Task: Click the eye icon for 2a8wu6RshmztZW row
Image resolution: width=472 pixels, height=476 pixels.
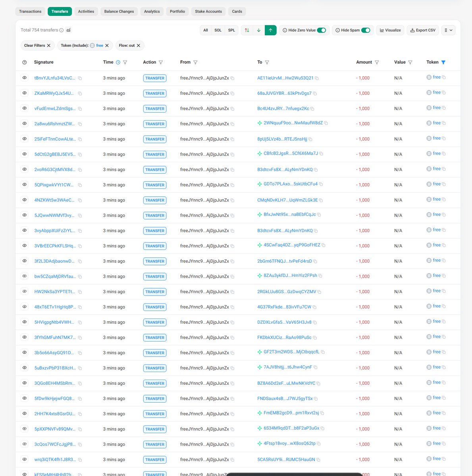Action: tap(25, 124)
